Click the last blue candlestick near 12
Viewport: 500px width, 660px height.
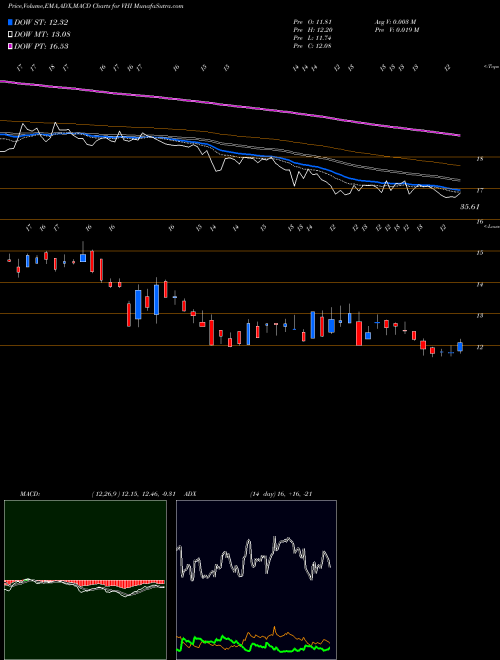[x=460, y=346]
